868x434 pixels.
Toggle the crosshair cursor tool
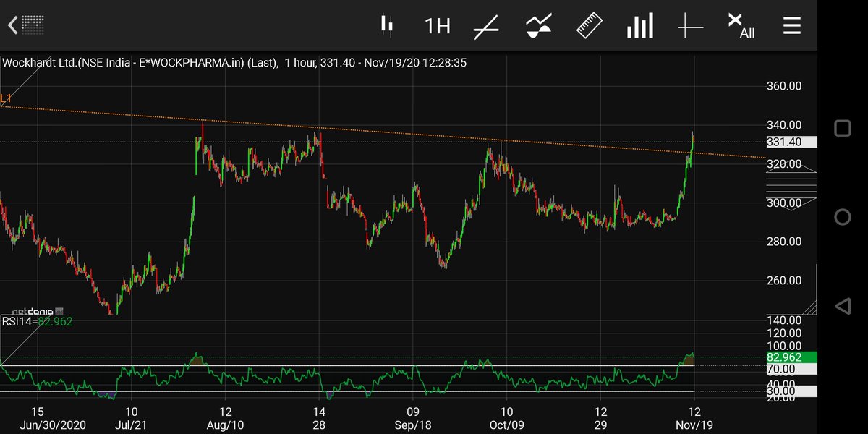(x=690, y=27)
